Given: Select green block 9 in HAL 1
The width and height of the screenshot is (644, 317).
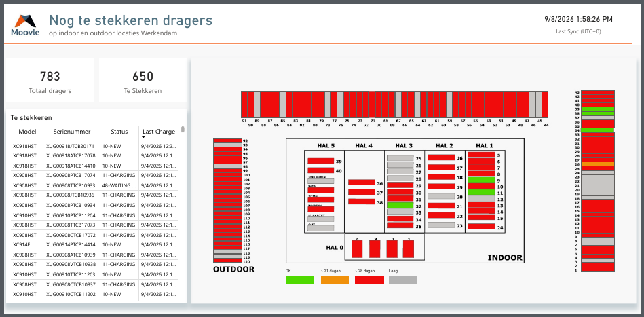Looking at the screenshot, I should (481, 180).
